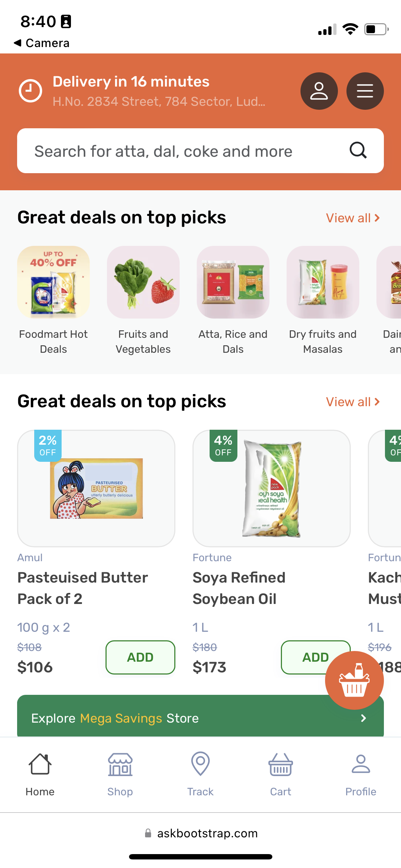This screenshot has width=401, height=868.
Task: Tap the search magnifier icon
Action: click(x=358, y=150)
